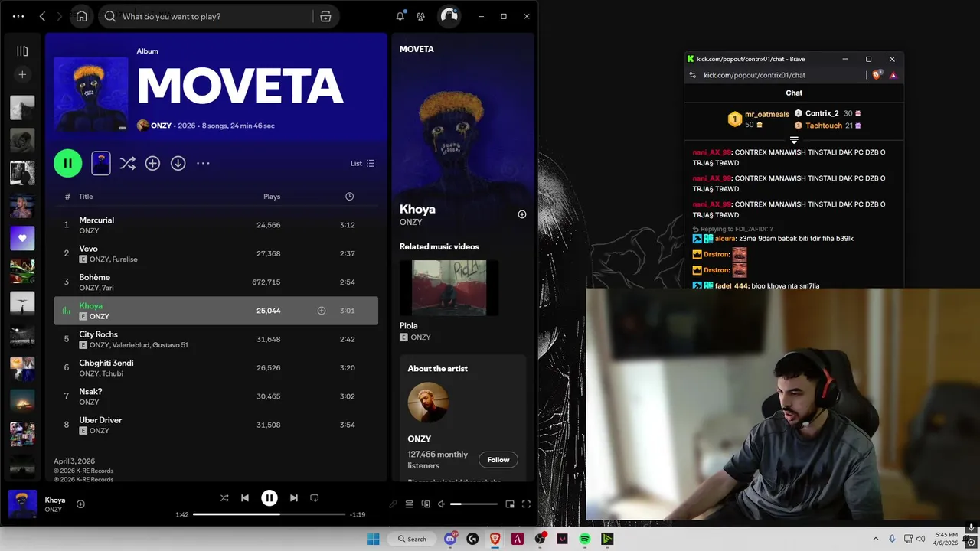
Task: Select Bohème track row
Action: [x=216, y=282]
